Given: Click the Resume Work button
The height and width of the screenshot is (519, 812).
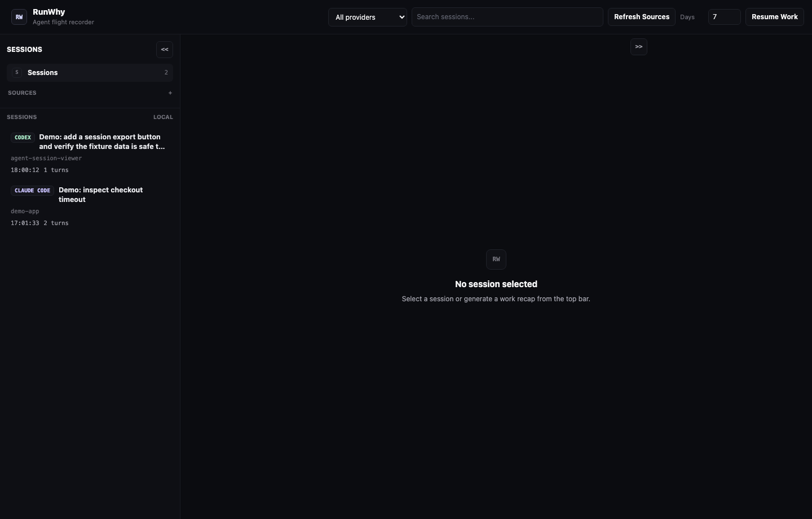Looking at the screenshot, I should pos(775,17).
